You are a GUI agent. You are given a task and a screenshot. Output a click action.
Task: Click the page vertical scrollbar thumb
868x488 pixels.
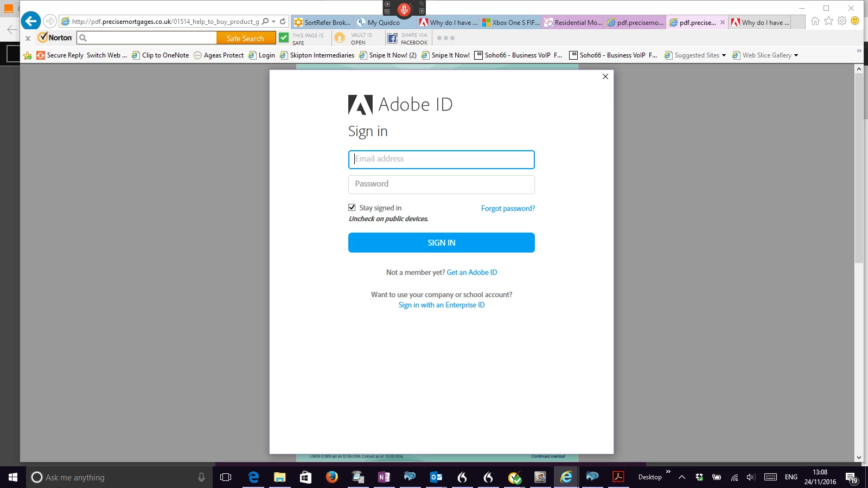(x=859, y=168)
